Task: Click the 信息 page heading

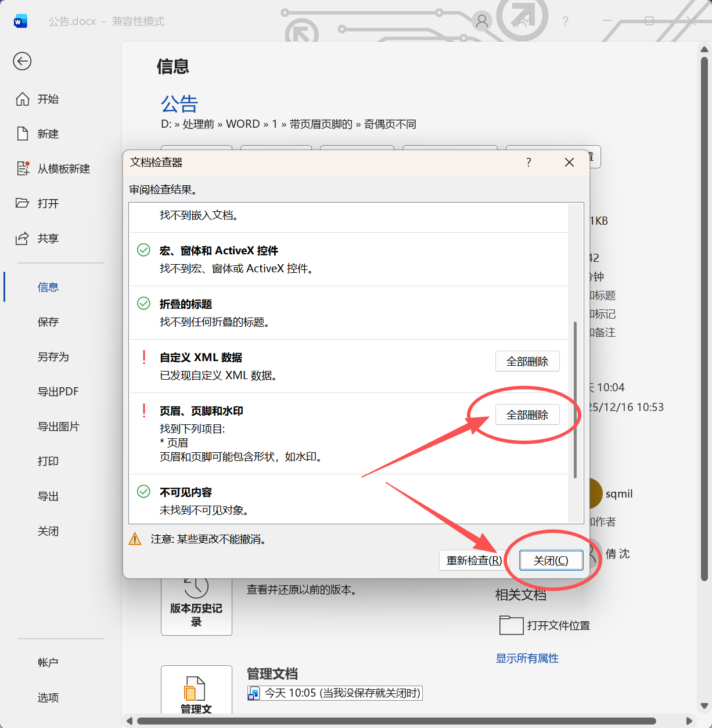Action: click(173, 66)
